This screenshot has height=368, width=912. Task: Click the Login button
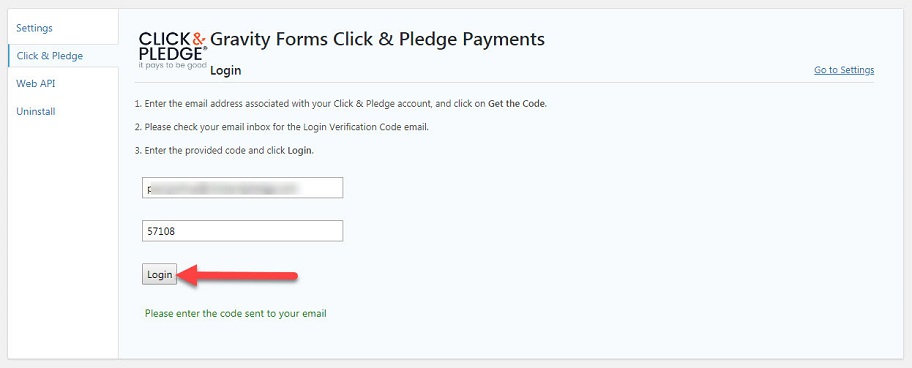[x=159, y=274]
